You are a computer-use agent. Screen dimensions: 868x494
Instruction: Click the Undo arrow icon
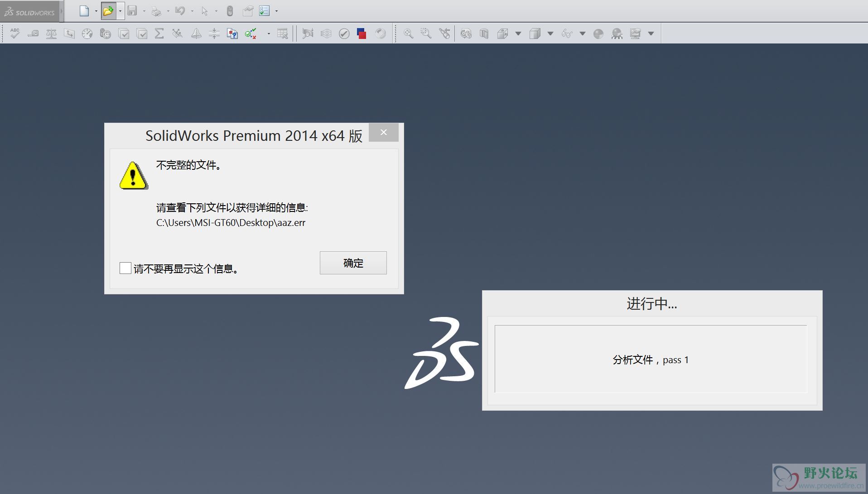180,11
